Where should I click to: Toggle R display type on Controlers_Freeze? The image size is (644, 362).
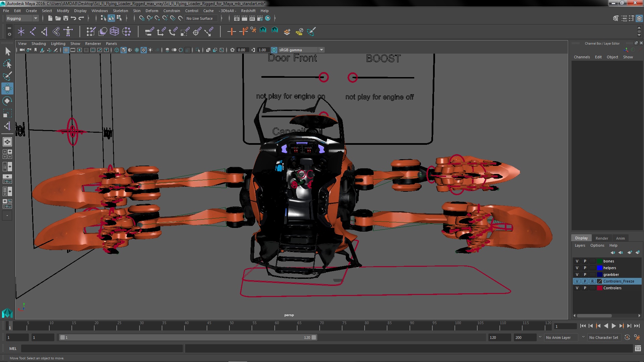(593, 281)
